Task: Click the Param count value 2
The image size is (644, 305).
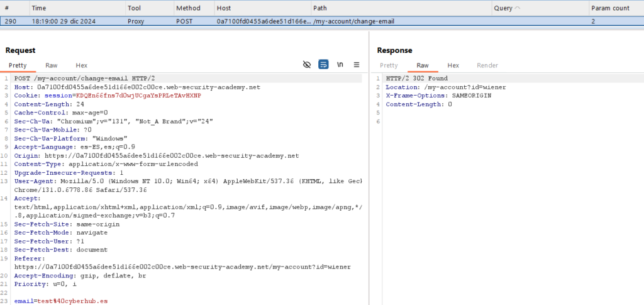Action: point(594,21)
